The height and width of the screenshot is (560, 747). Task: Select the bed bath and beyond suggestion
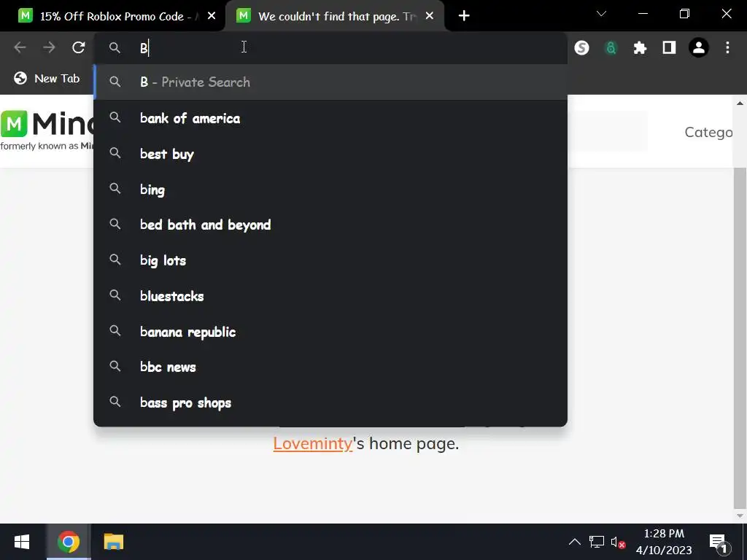[x=330, y=225]
